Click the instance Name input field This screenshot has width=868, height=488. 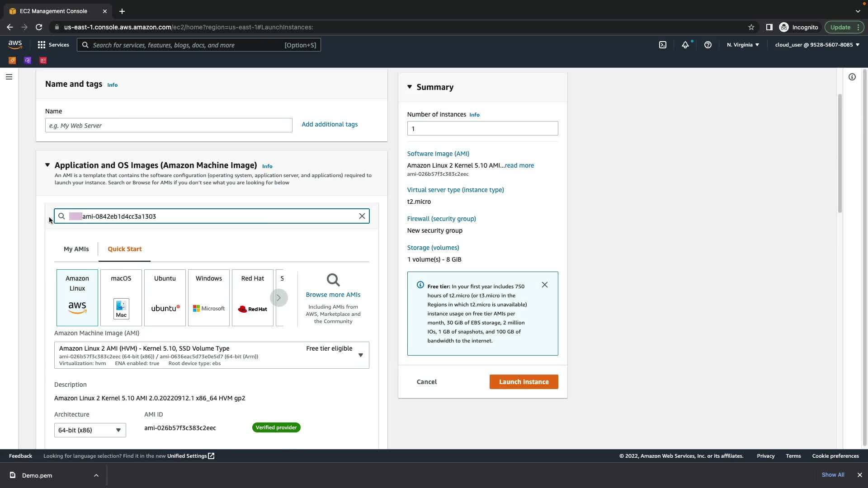tap(169, 125)
